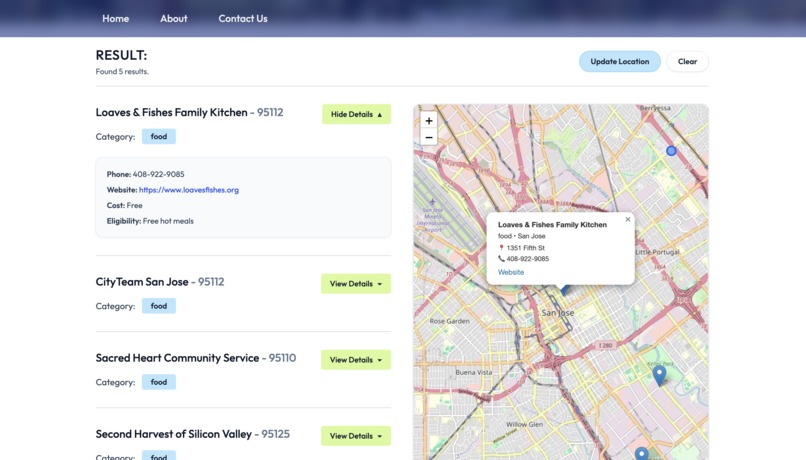This screenshot has width=806, height=460.
Task: Clear the search results
Action: [x=687, y=62]
